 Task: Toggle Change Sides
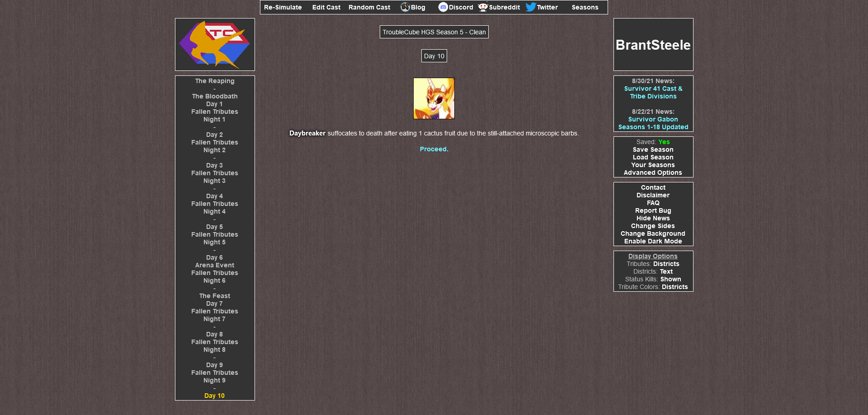(653, 226)
